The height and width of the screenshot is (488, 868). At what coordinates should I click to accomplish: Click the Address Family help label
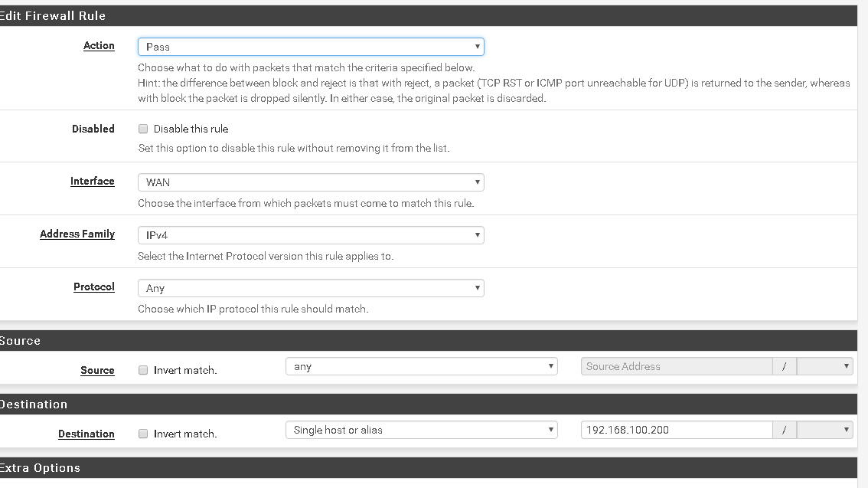[77, 234]
